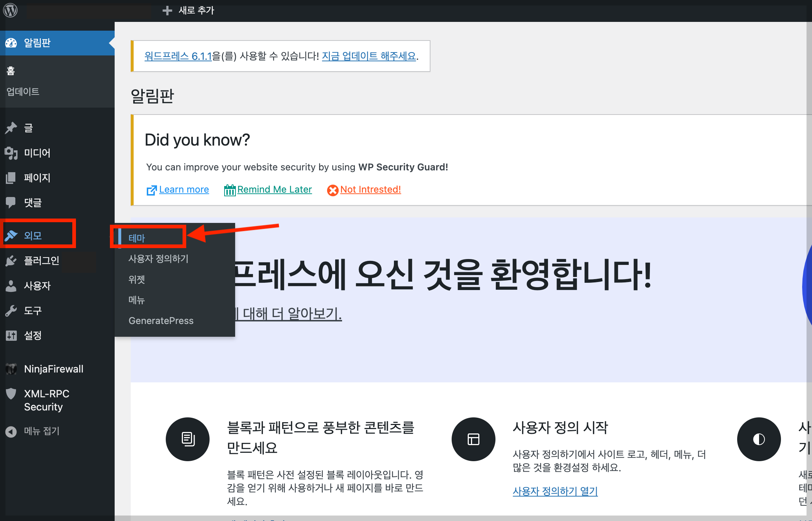Choose 위젯 from the submenu
The width and height of the screenshot is (812, 521).
(x=137, y=279)
